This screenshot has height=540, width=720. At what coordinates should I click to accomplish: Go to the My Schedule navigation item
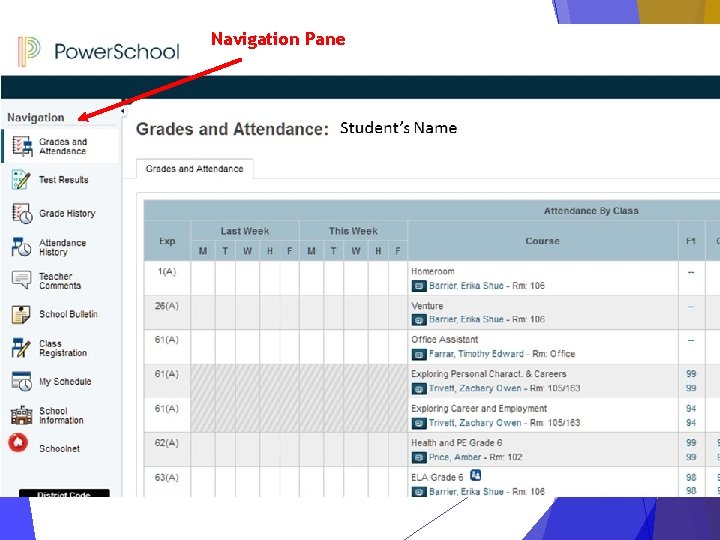[x=65, y=382]
